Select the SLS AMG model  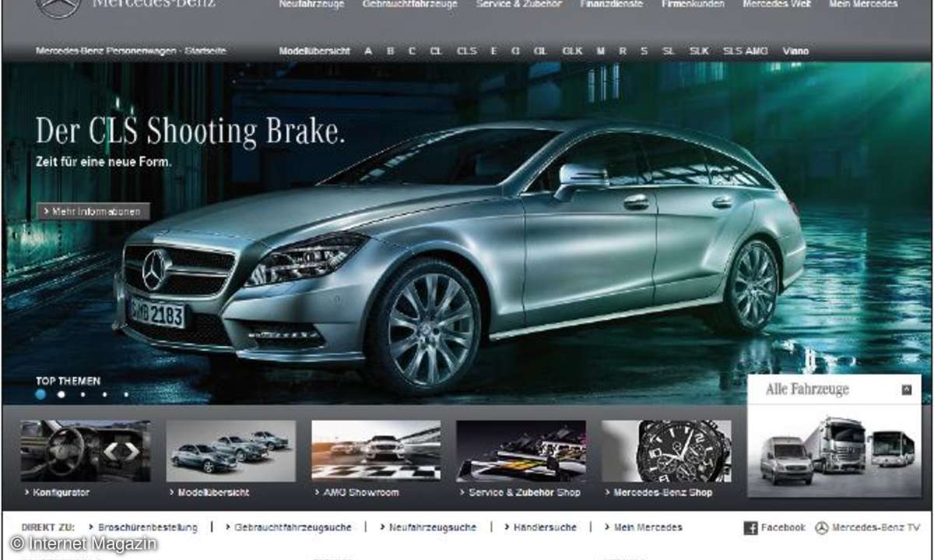[x=745, y=51]
